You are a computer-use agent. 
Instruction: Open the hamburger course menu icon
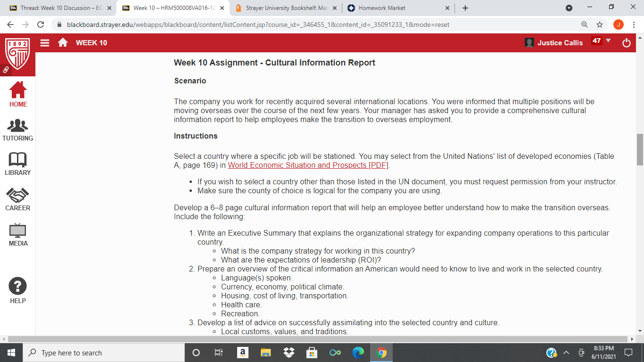click(45, 42)
